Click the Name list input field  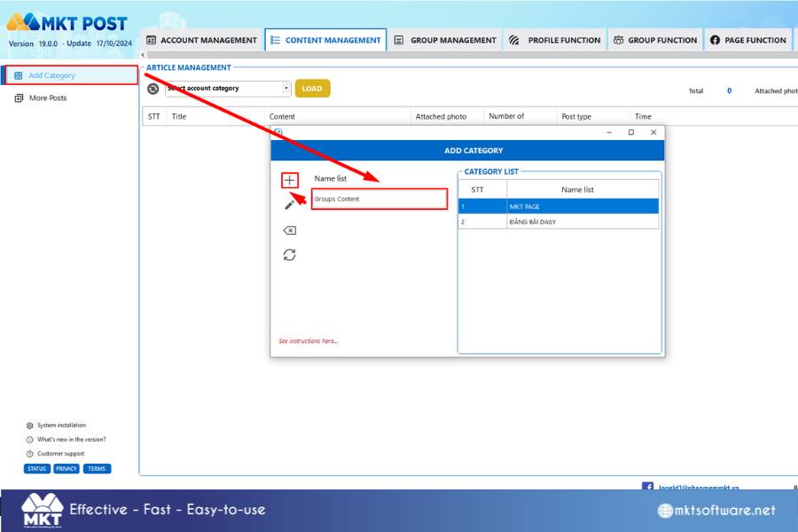[x=379, y=199]
